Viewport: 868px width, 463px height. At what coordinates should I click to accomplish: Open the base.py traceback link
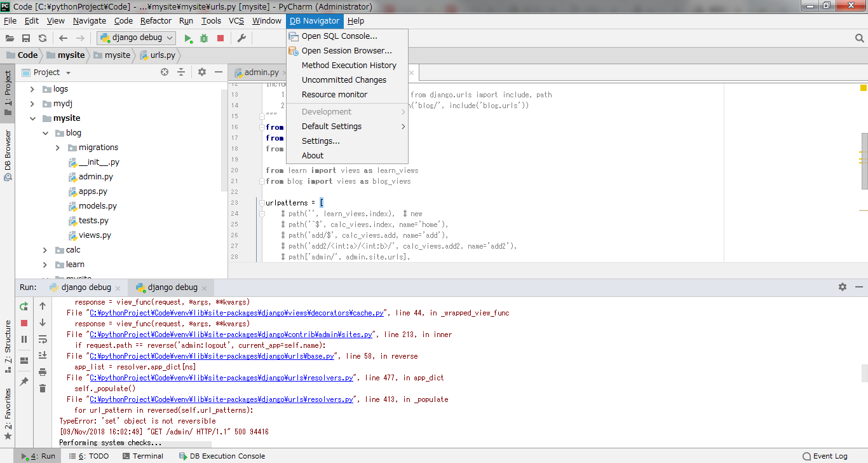pyautogui.click(x=212, y=356)
